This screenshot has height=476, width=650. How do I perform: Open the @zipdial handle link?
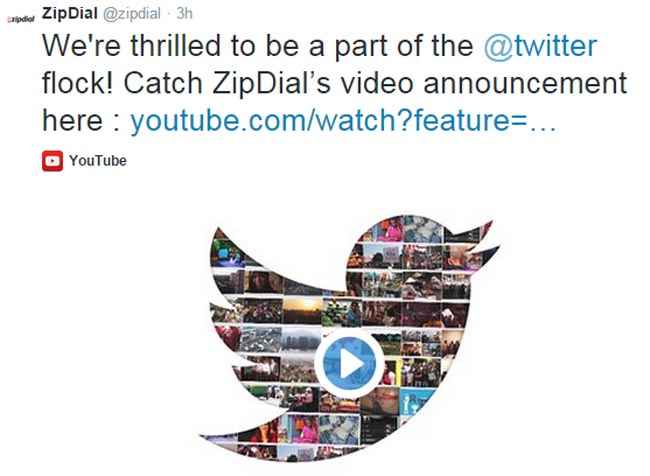click(x=131, y=14)
